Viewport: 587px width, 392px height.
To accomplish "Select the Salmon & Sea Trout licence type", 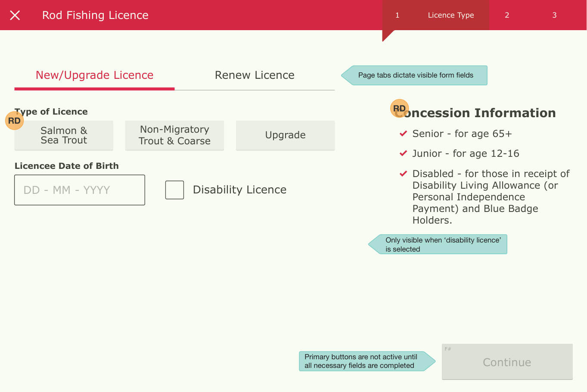I will tap(64, 135).
